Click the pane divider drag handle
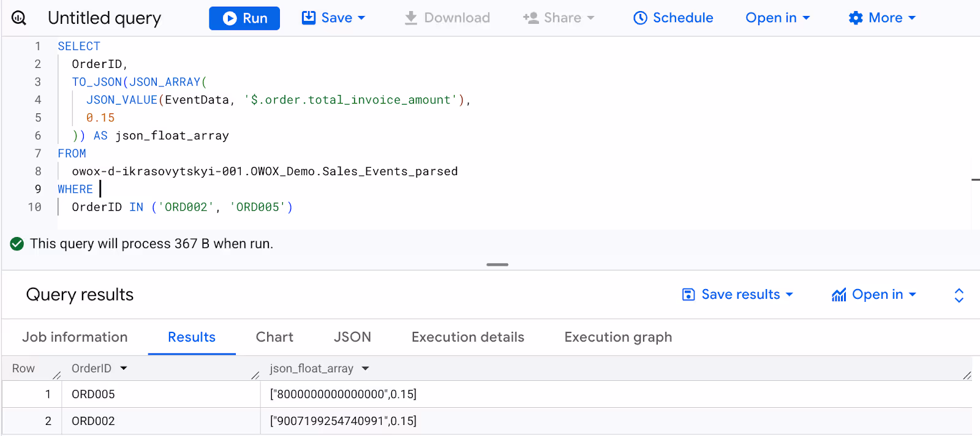Screen dimensions: 980x436 pos(497,265)
